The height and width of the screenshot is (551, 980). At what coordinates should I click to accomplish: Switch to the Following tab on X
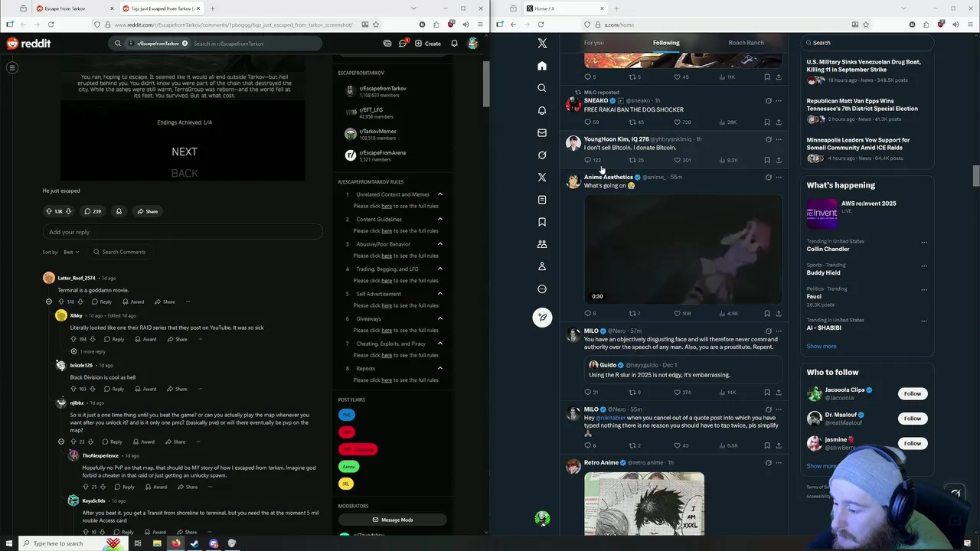click(666, 43)
